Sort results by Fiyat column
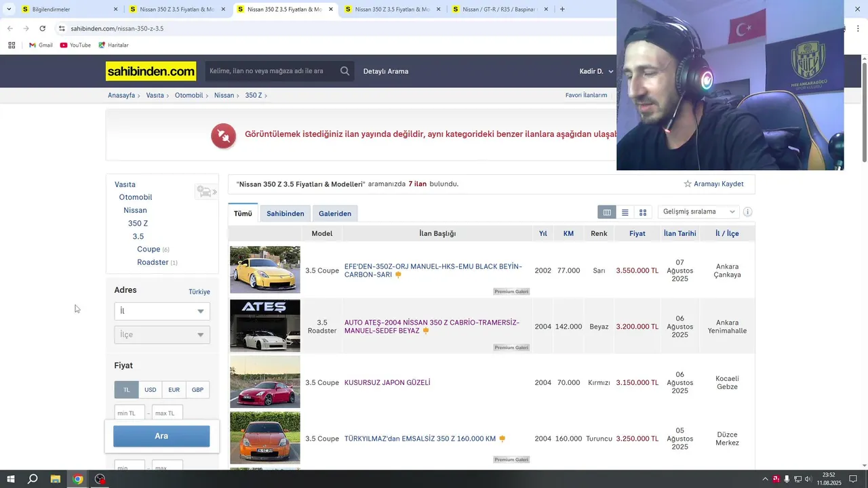This screenshot has width=868, height=488. [637, 234]
